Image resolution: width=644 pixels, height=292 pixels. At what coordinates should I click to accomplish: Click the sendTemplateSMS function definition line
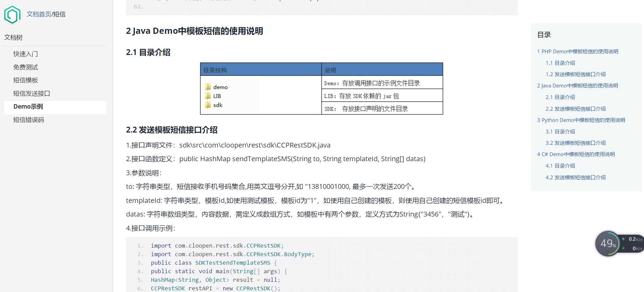[276, 159]
